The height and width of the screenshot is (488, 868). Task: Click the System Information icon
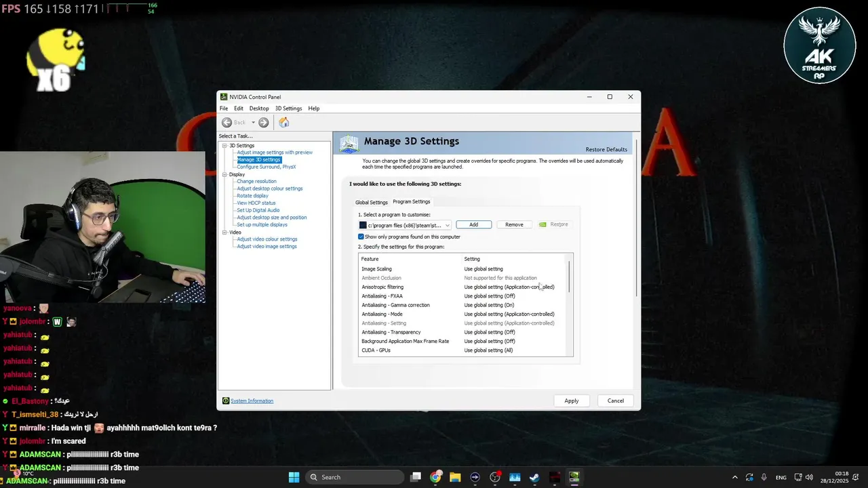click(226, 401)
